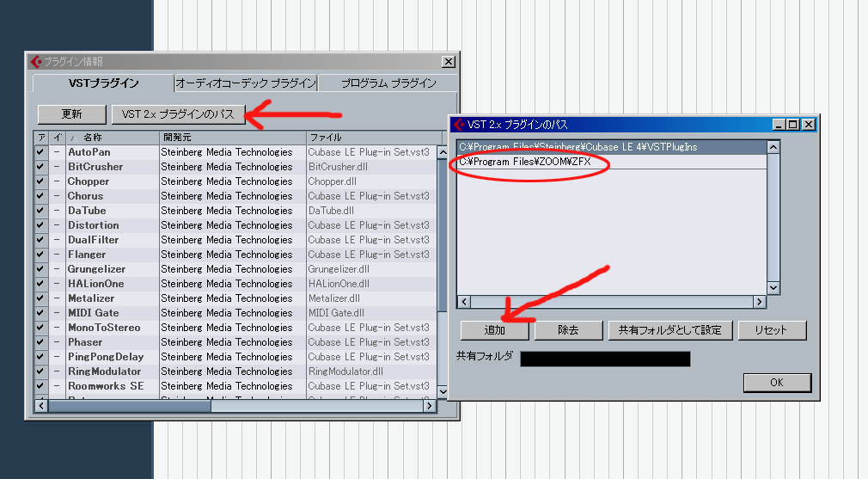The image size is (868, 479).
Task: Click the ア column header
Action: coord(41,138)
